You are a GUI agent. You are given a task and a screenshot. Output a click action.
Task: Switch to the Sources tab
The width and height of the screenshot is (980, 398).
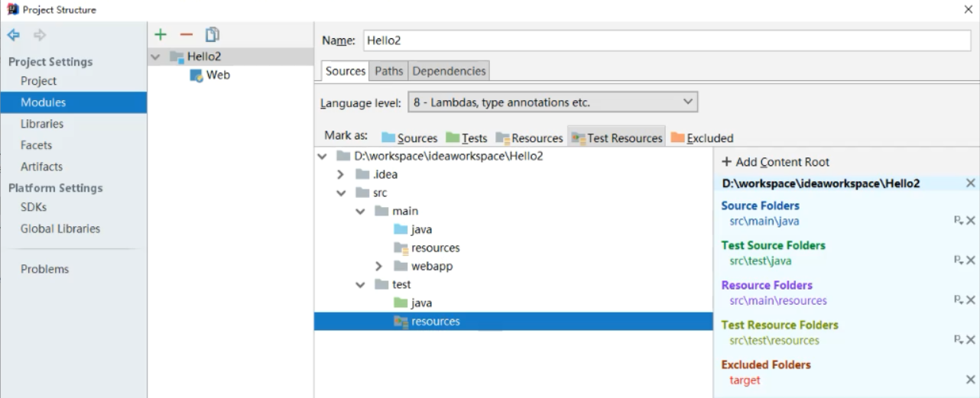(346, 70)
